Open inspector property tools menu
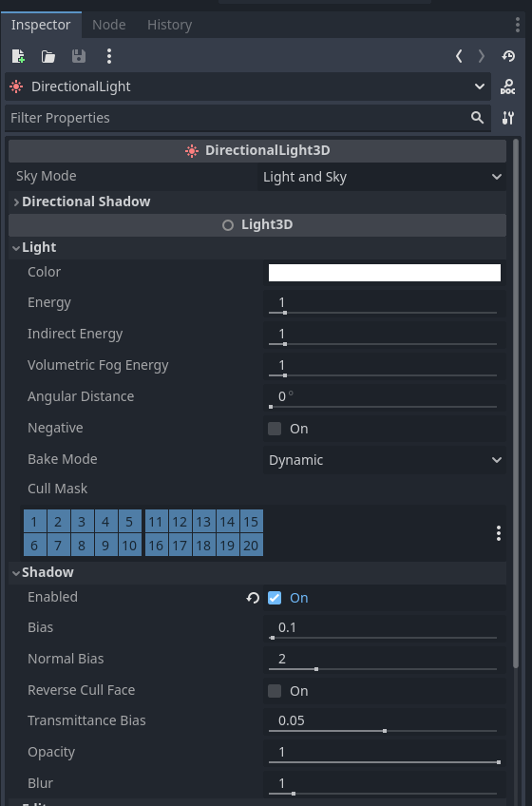The height and width of the screenshot is (806, 532). point(508,118)
